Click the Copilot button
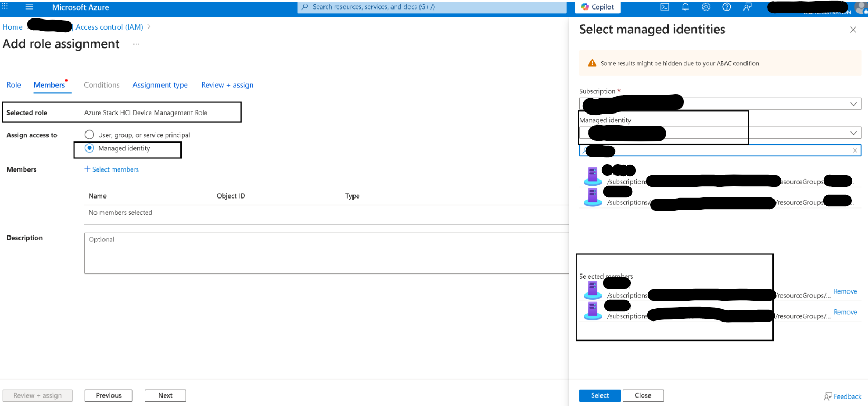Image resolution: width=868 pixels, height=406 pixels. click(597, 7)
